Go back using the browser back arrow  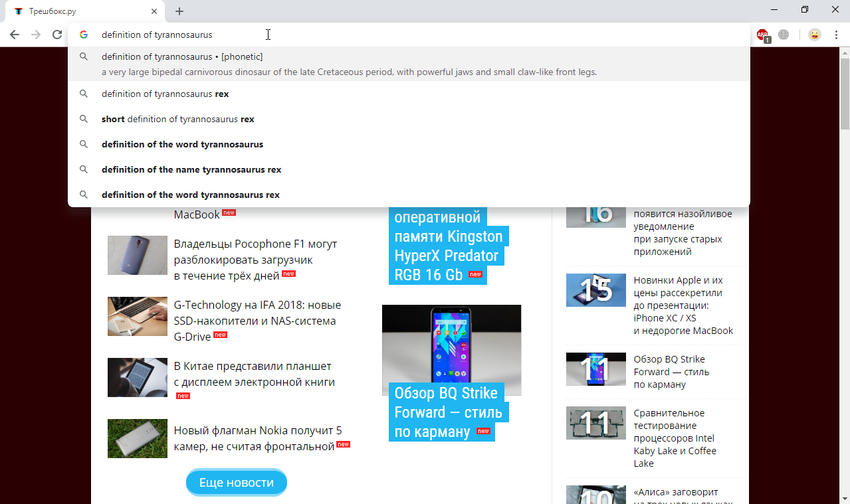click(15, 35)
